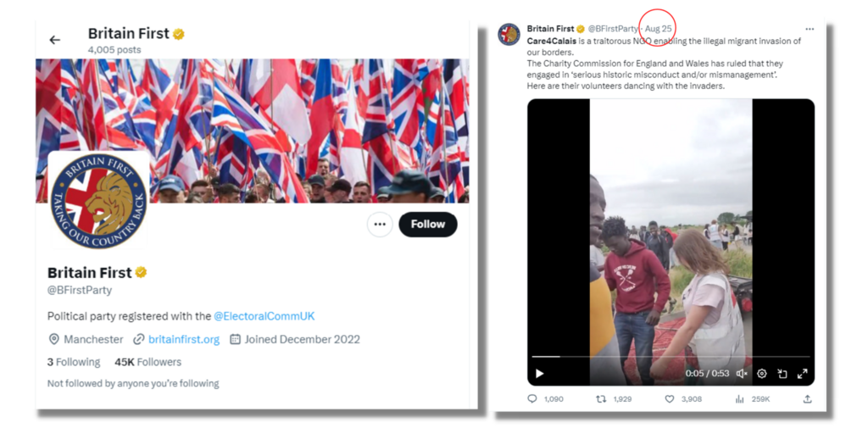This screenshot has width=868, height=434.
Task: Open video settings gear
Action: (x=762, y=373)
